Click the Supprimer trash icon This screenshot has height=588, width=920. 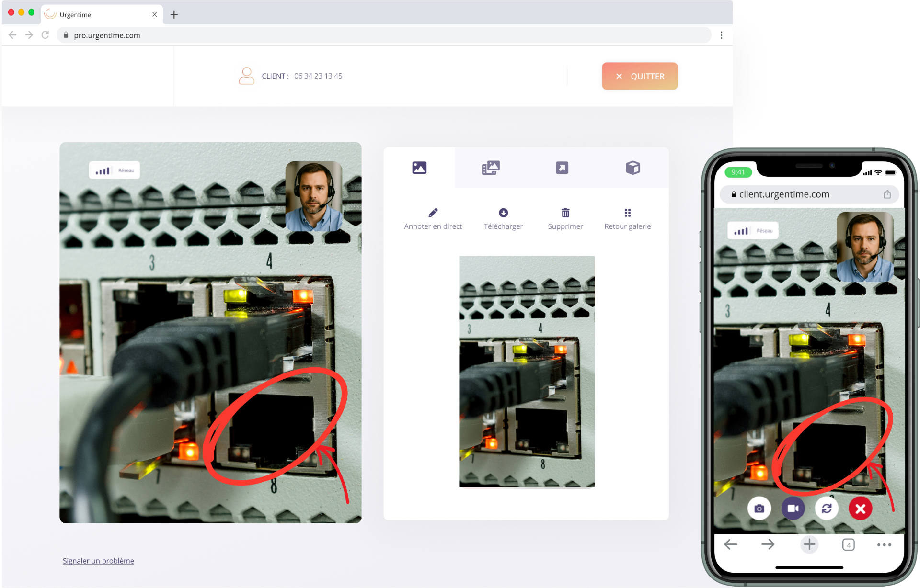click(x=565, y=213)
